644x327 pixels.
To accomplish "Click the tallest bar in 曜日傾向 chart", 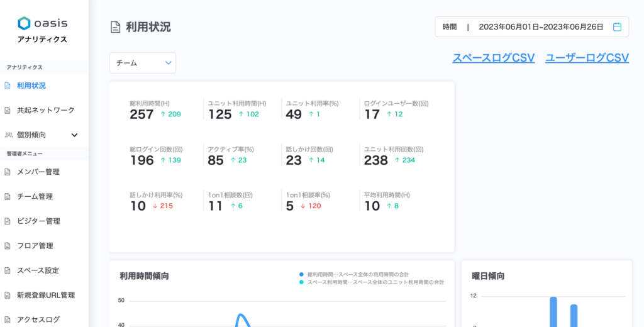I will click(x=553, y=311).
